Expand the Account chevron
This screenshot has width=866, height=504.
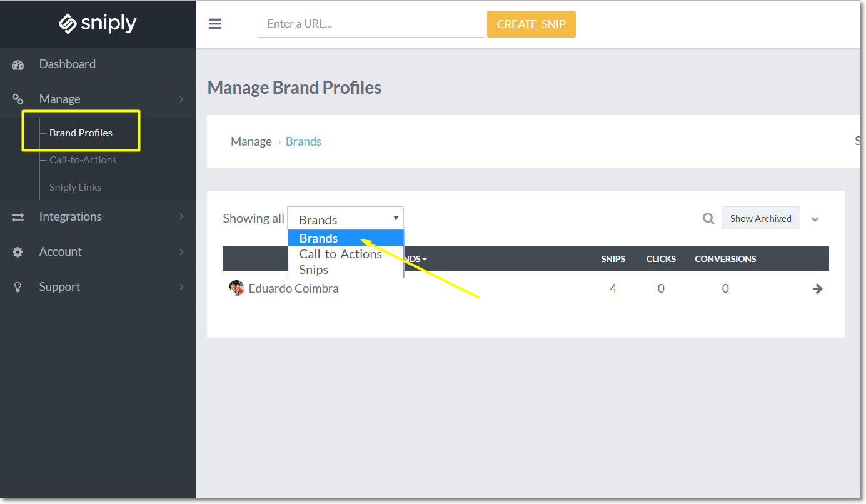click(x=181, y=252)
